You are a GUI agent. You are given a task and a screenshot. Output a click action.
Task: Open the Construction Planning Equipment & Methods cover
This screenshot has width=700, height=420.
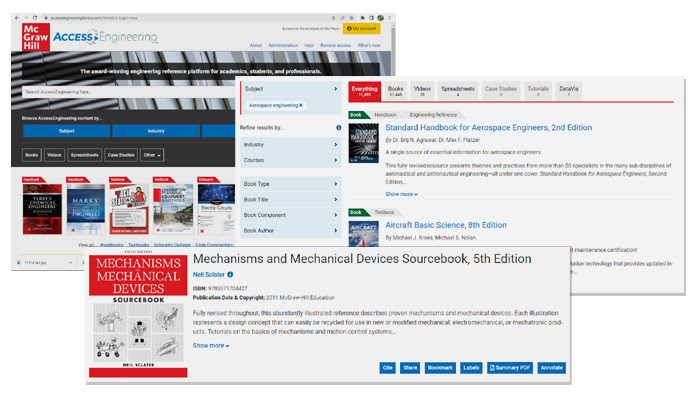(x=173, y=209)
